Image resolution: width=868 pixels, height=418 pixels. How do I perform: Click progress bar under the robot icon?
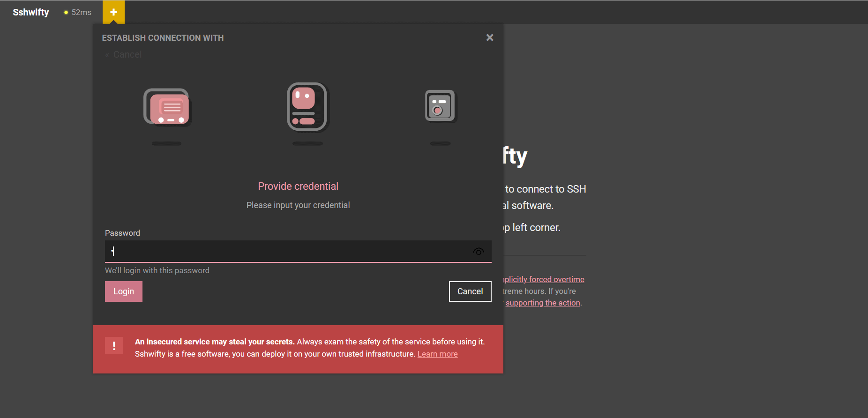click(307, 143)
